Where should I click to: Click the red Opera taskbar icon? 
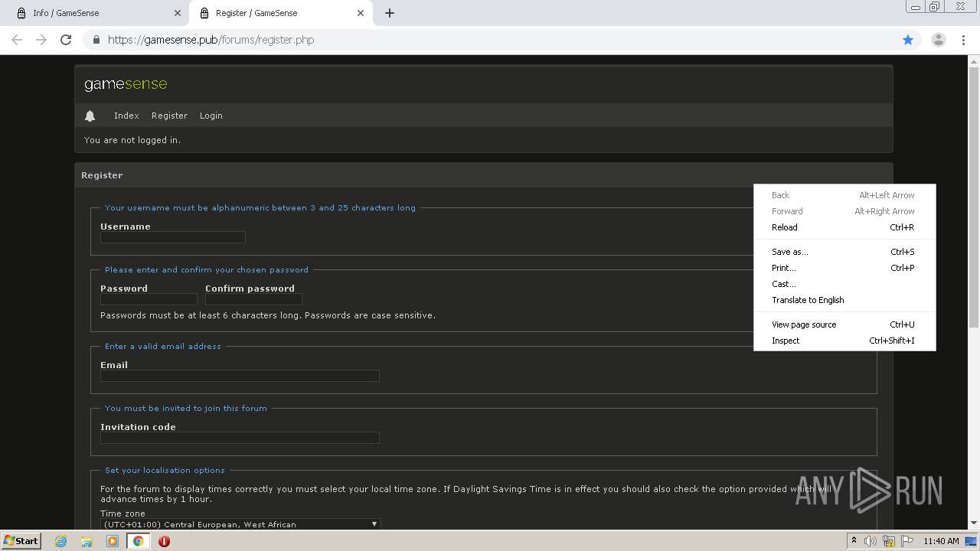(164, 541)
